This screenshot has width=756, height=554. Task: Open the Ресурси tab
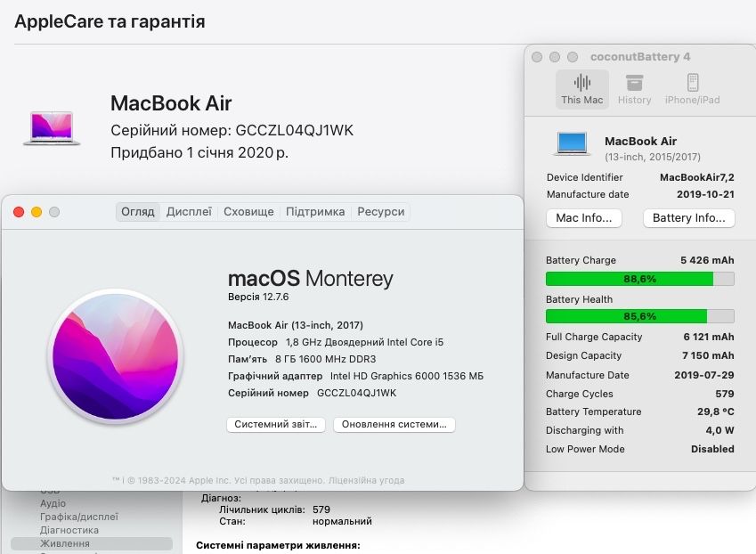pyautogui.click(x=381, y=212)
